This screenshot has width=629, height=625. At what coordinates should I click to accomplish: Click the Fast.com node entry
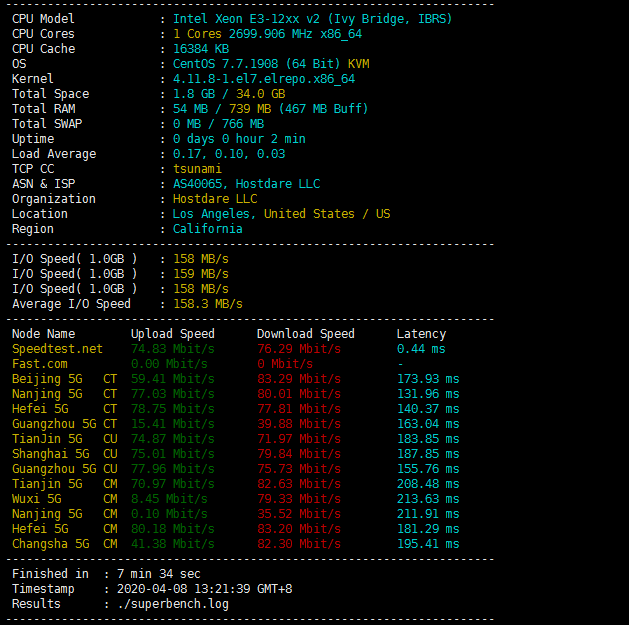[41, 364]
